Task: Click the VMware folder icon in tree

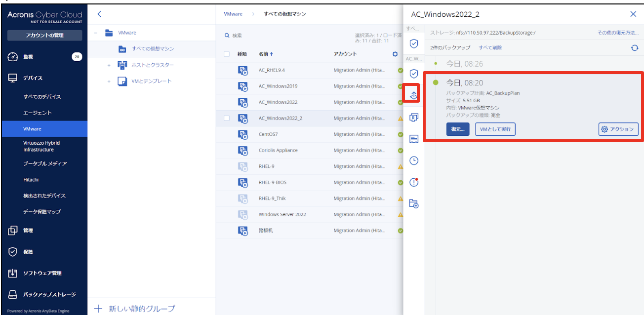Action: [x=109, y=33]
